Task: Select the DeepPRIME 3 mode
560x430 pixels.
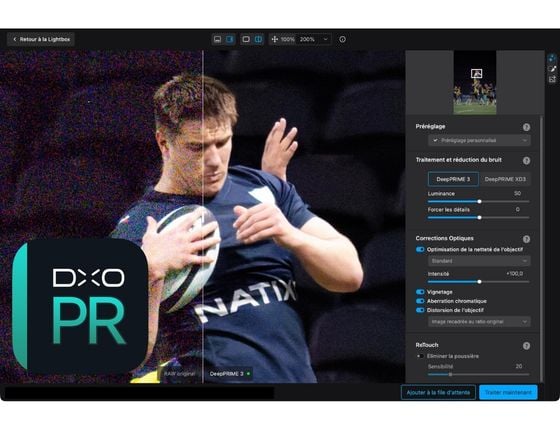Action: point(453,179)
